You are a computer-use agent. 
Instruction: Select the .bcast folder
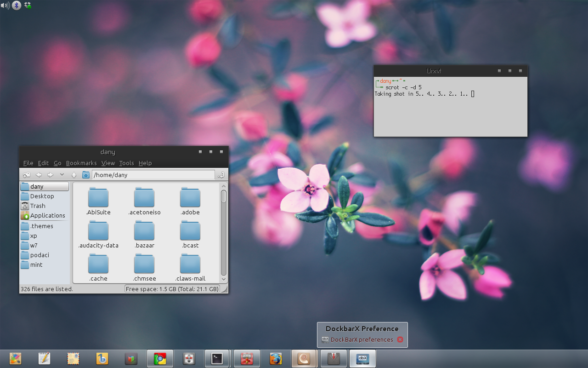[190, 234]
